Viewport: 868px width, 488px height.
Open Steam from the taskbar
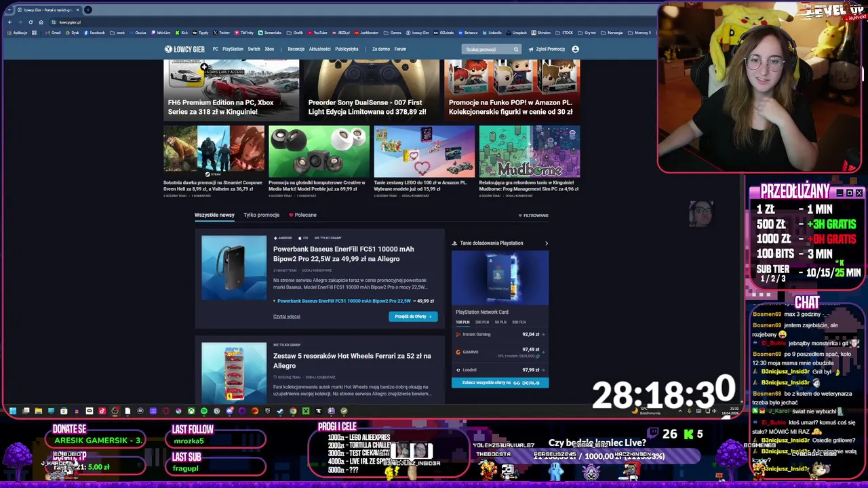[x=280, y=411]
